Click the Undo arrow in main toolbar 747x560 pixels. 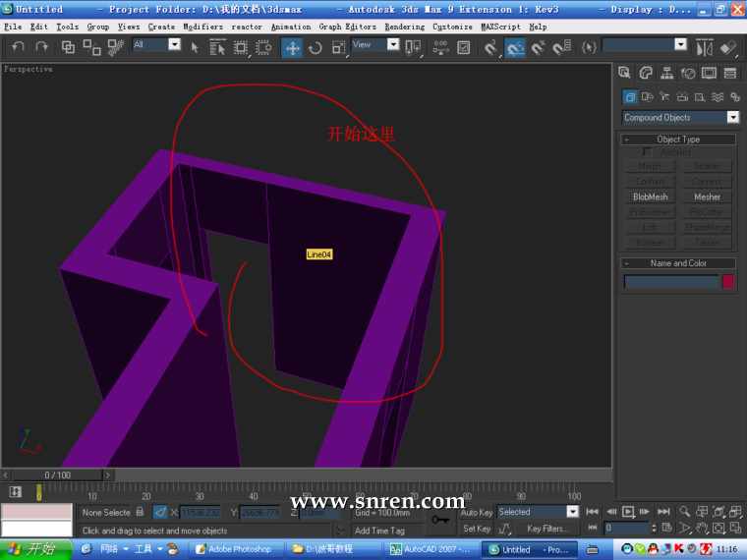[18, 47]
